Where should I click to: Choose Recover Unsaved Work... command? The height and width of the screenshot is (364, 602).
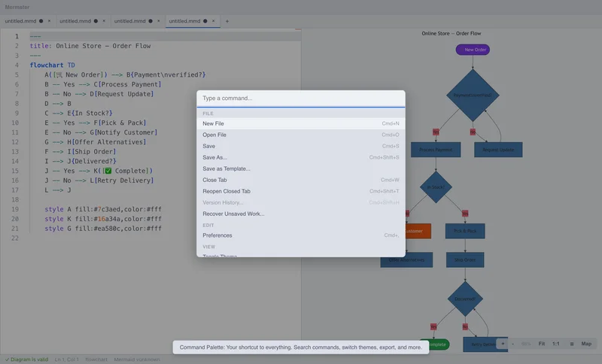tap(300, 214)
